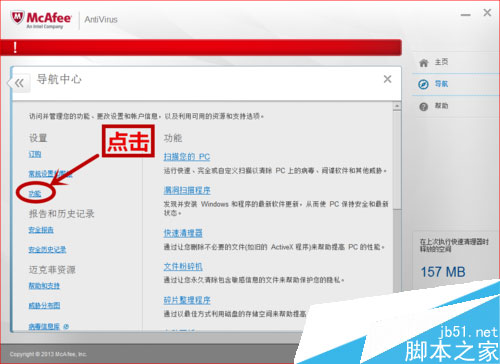Viewport: 500px width, 364px height.
Task: Click the description mentioning Windows updates
Action: click(x=276, y=208)
